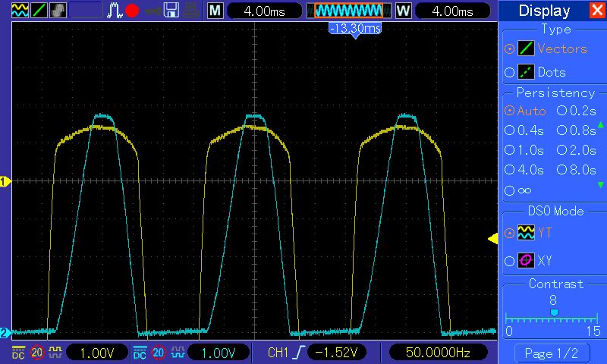Switch DSO mode to XY
The image size is (607, 364).
coord(509,261)
